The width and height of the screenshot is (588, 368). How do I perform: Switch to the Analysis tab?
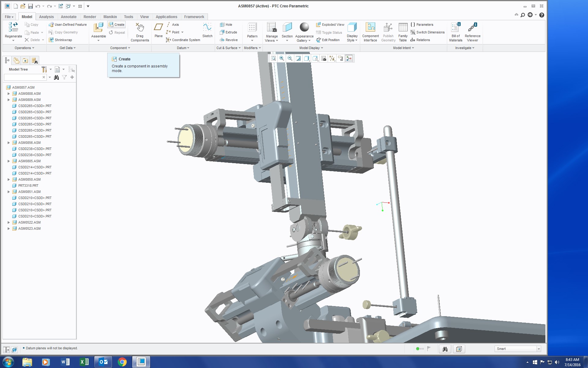tap(46, 17)
